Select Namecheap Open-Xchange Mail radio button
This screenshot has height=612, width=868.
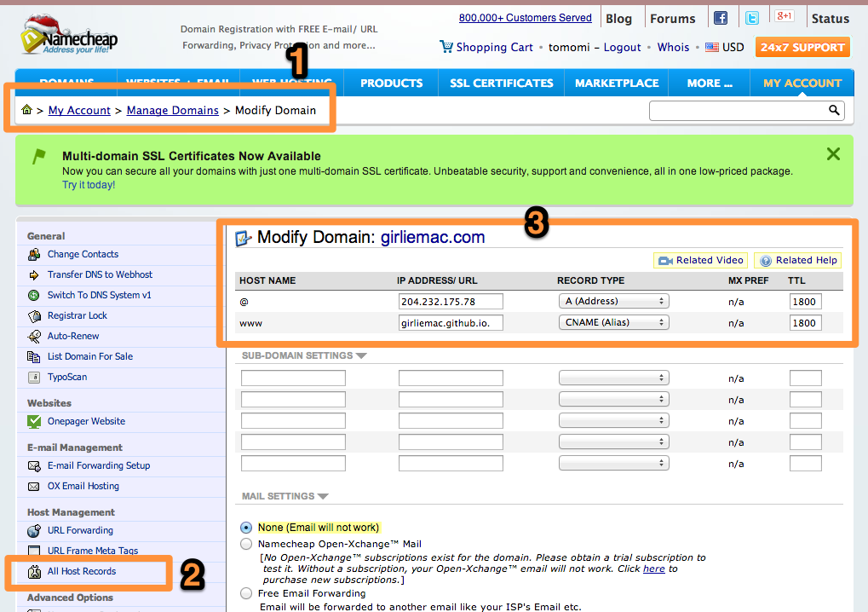coord(246,544)
